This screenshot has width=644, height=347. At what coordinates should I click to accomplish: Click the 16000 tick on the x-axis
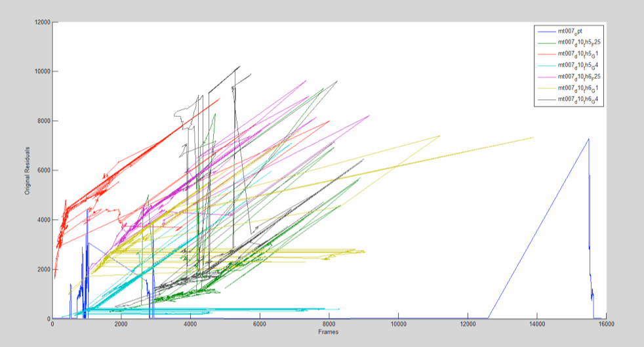(x=605, y=324)
